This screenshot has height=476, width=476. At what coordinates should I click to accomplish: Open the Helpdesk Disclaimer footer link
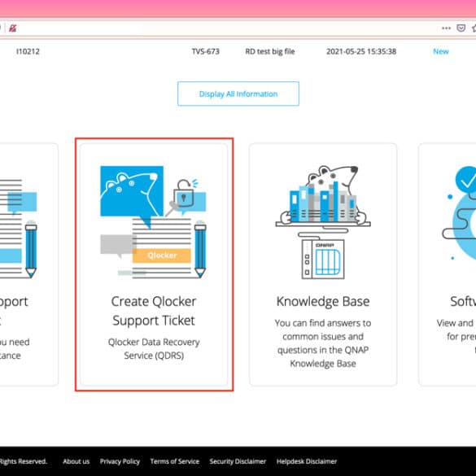click(307, 461)
